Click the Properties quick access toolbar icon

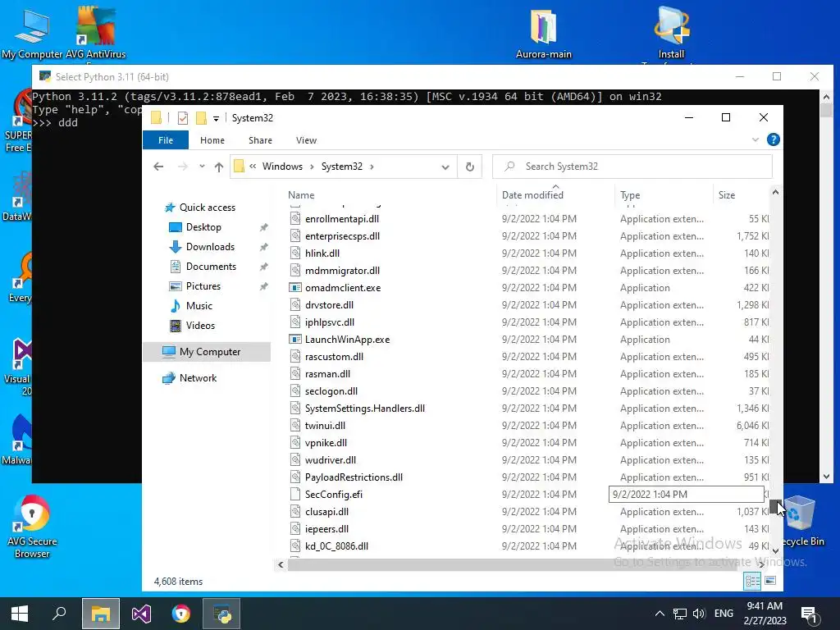(x=183, y=118)
